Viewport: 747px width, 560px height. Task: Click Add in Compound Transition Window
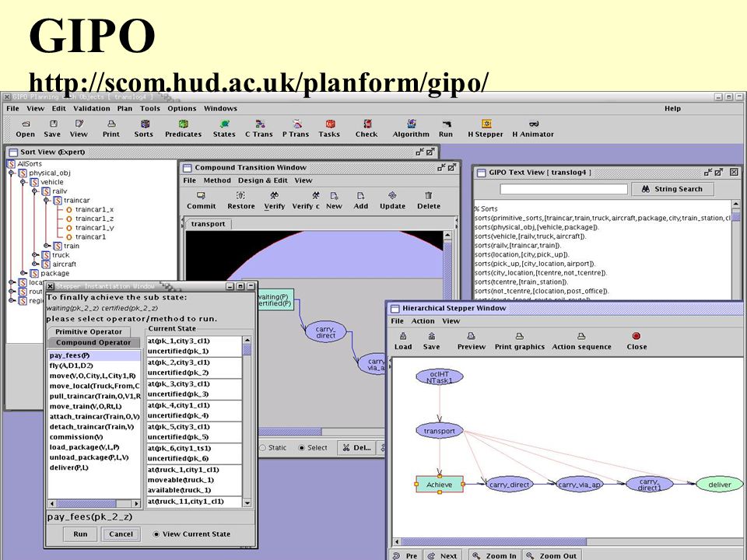point(360,201)
